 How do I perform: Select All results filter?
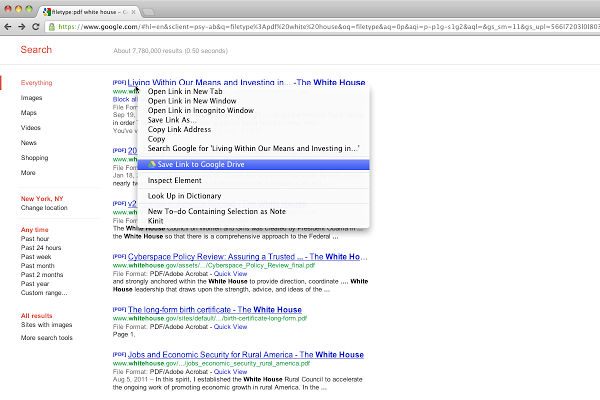click(36, 316)
